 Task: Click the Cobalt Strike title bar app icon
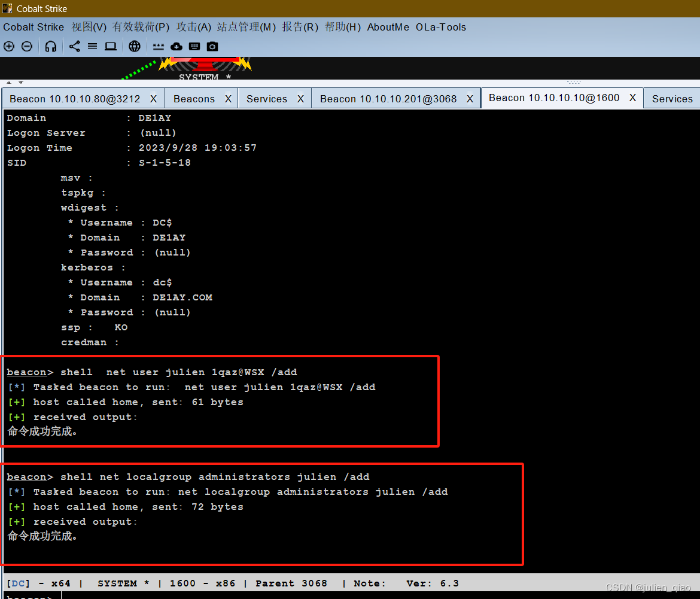tap(7, 8)
